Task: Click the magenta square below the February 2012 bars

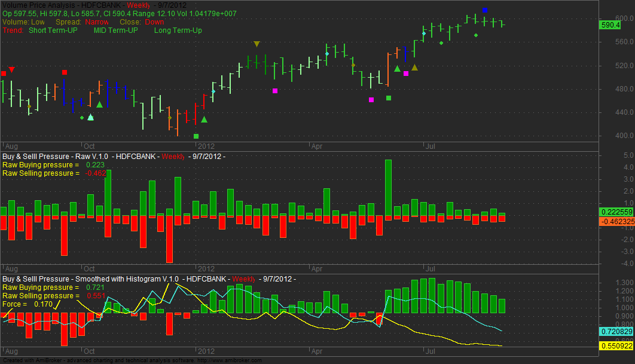Action: click(275, 91)
